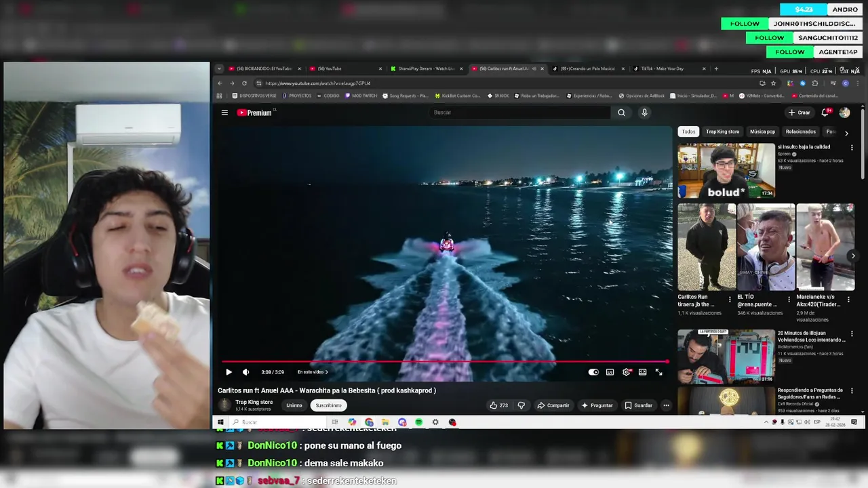This screenshot has width=868, height=488.
Task: Seek on the red video progress bar
Action: [x=444, y=362]
